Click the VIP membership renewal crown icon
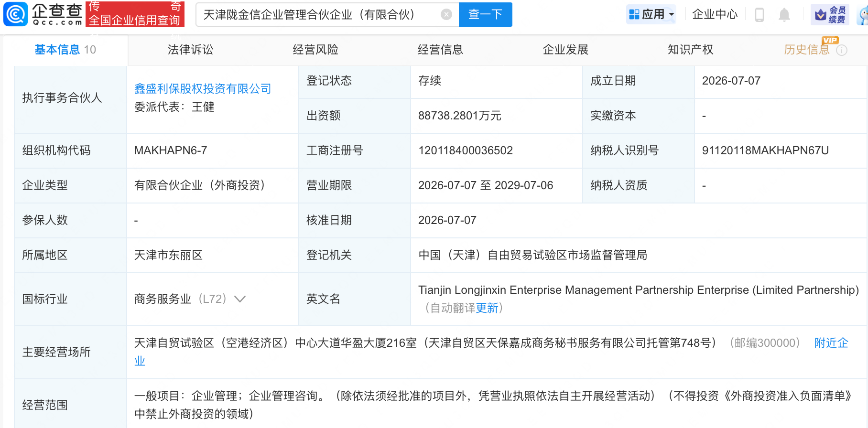868x428 pixels. pos(830,15)
